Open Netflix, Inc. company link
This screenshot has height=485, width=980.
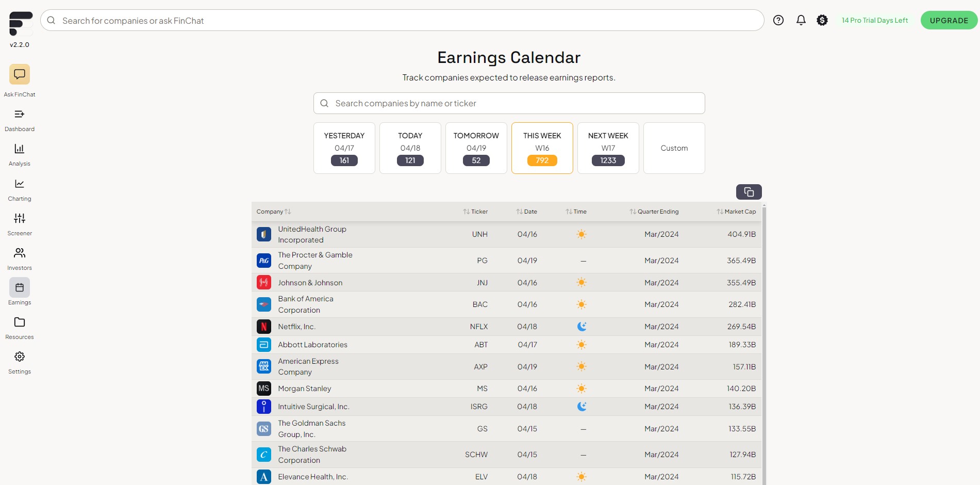(x=297, y=327)
